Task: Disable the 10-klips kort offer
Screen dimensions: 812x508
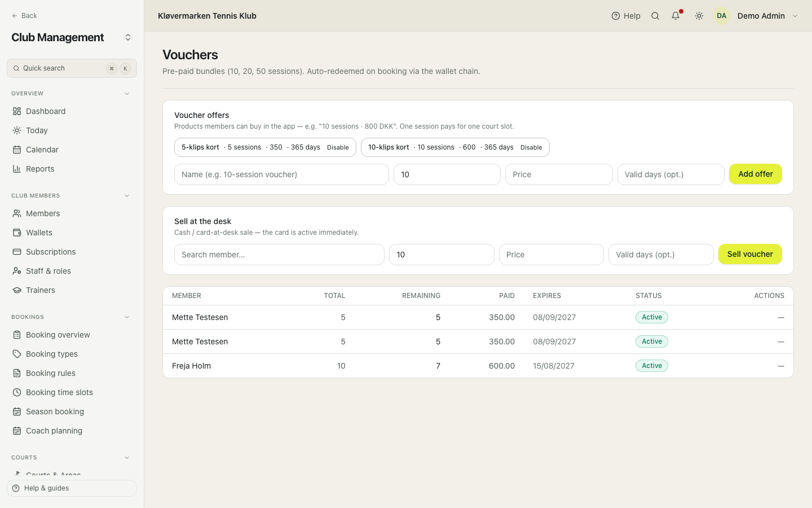Action: 531,147
